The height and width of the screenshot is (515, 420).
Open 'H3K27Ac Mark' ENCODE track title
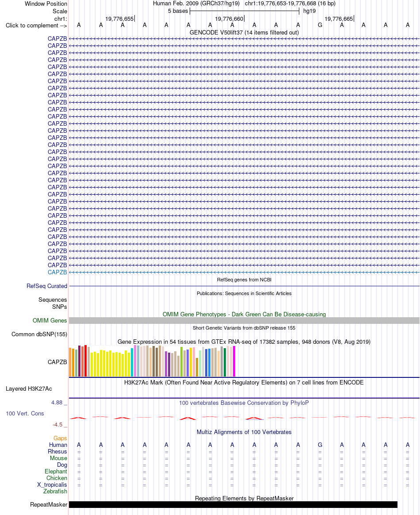244,383
